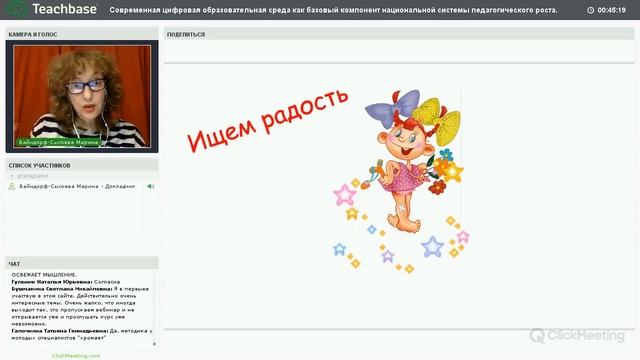
Task: Click the chat scrollbar down arrow
Action: [154, 344]
